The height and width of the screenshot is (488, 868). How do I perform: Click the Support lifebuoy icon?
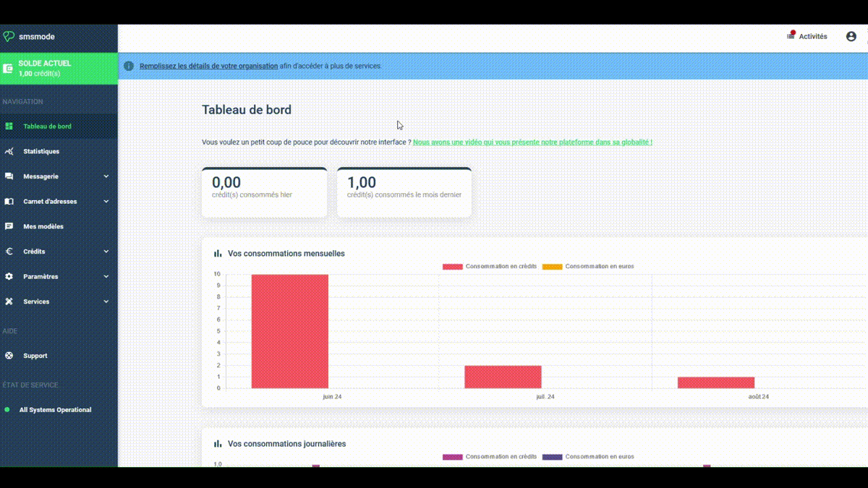[x=9, y=356]
